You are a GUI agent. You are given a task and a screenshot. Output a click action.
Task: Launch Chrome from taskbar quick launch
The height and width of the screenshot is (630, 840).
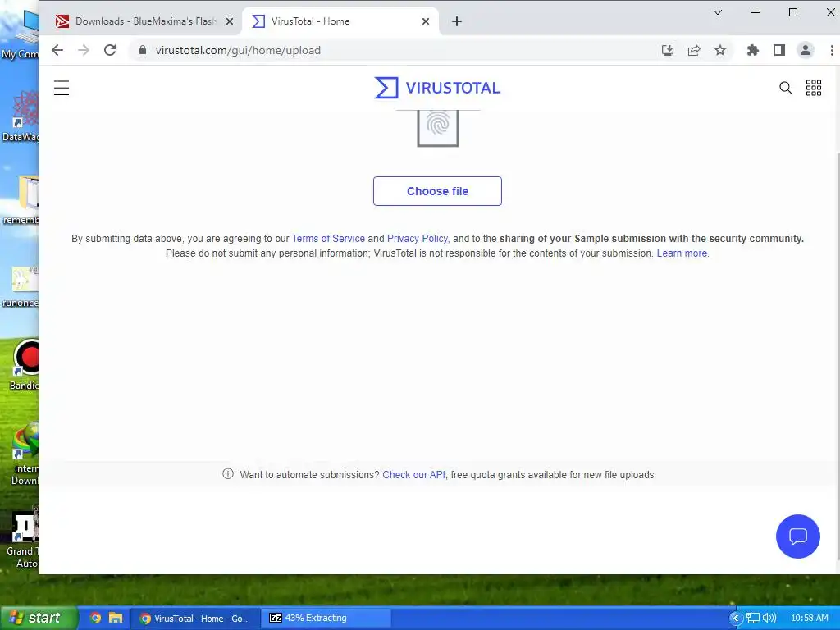click(x=95, y=618)
